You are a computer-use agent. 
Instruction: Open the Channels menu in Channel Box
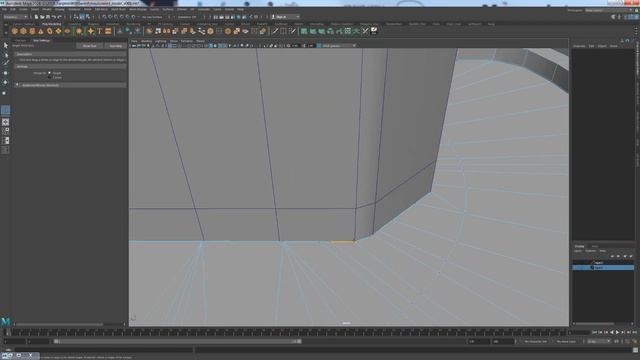(x=579, y=46)
